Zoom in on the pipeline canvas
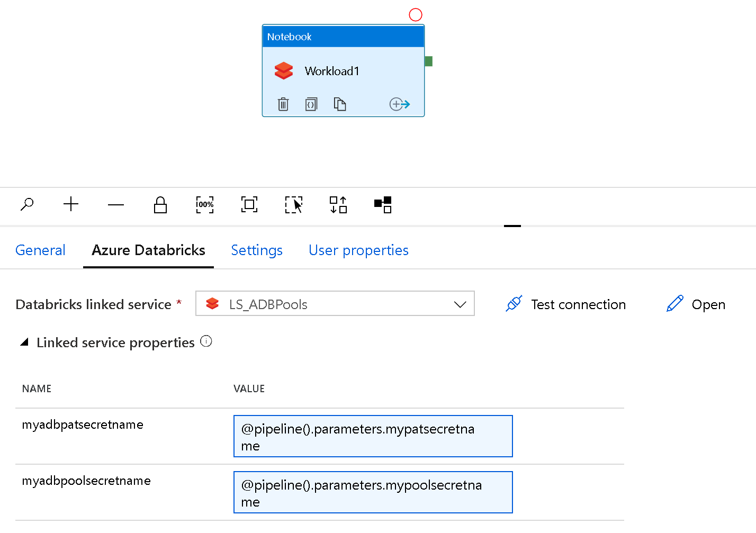Screen dimensions: 756x533 pos(71,205)
